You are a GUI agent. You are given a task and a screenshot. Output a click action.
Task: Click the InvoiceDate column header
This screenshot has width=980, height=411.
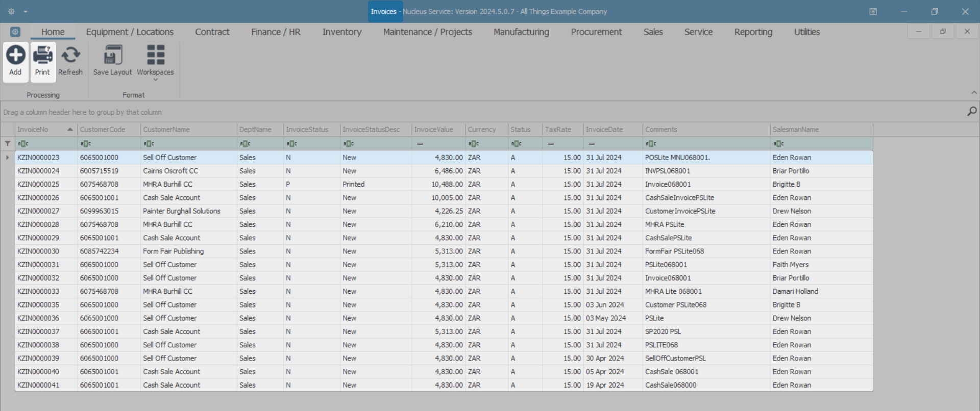coord(604,130)
